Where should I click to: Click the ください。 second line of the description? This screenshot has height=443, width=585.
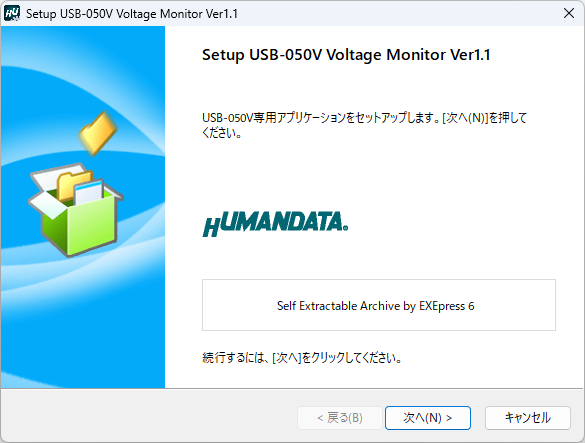coord(222,133)
